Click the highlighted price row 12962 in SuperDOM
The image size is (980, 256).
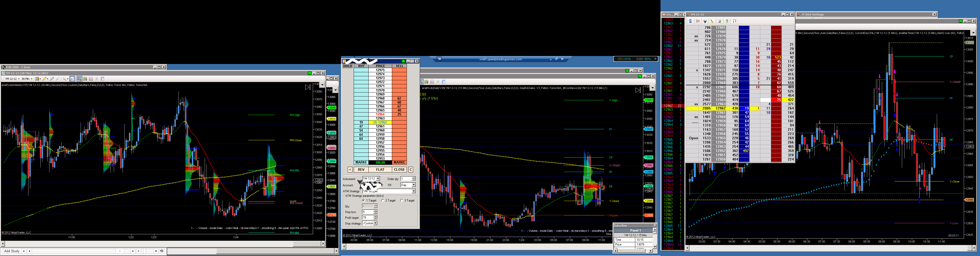click(380, 122)
